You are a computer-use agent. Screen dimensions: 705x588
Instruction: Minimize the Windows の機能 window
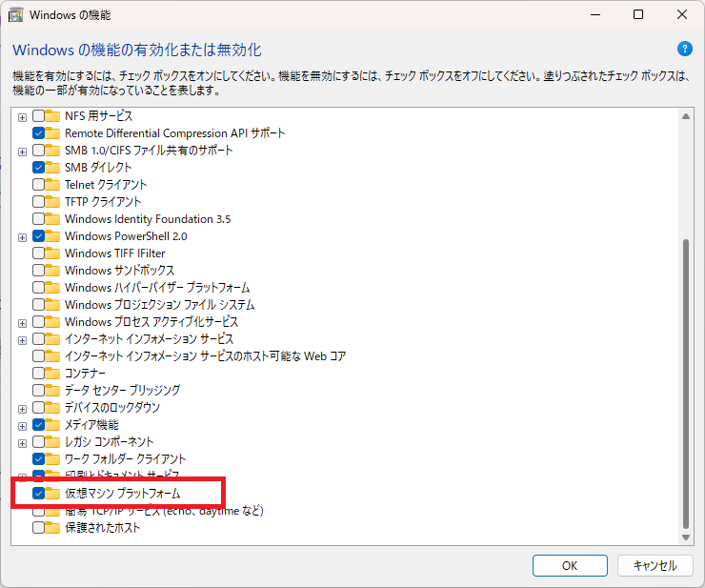(595, 14)
